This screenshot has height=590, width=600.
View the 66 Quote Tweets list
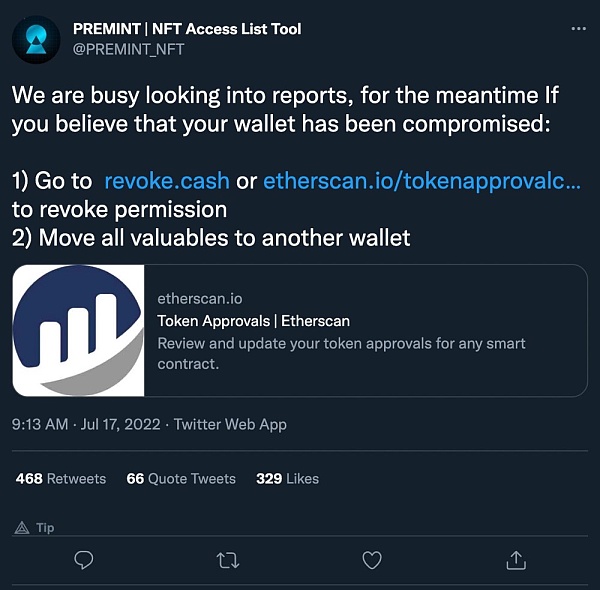pyautogui.click(x=181, y=479)
